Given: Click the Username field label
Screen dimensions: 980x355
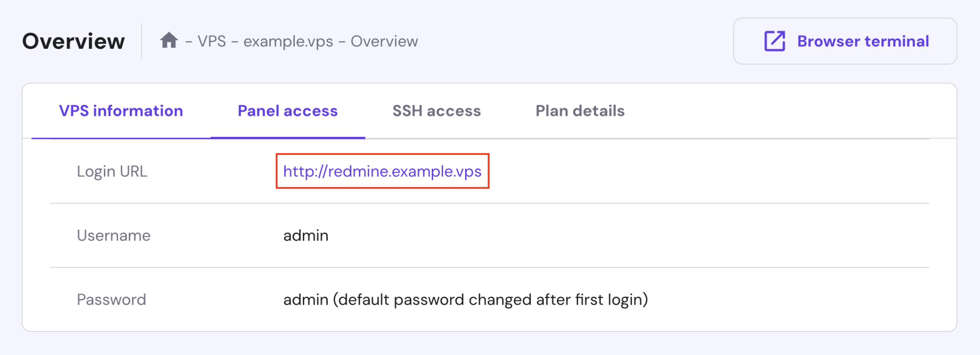Looking at the screenshot, I should click(114, 235).
